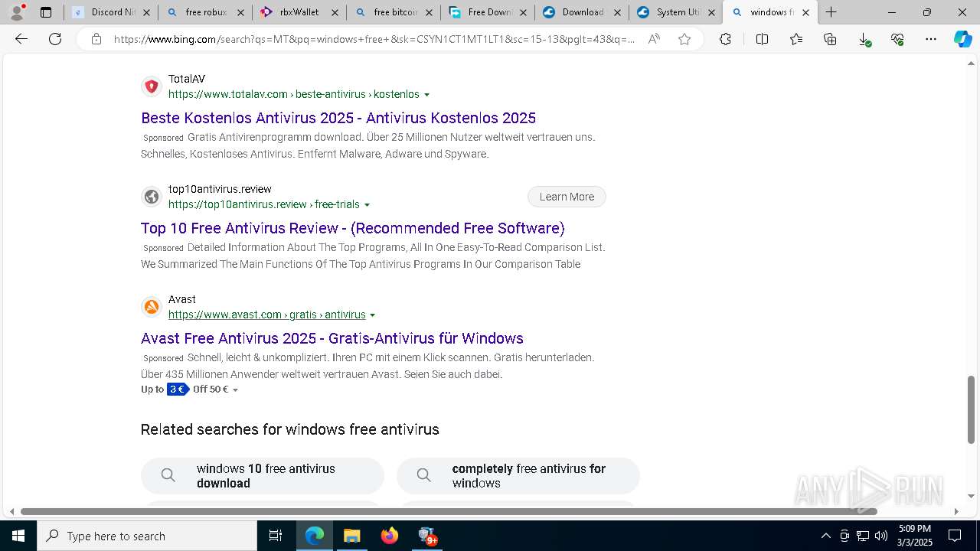The height and width of the screenshot is (551, 980).
Task: Open the taskbar clock showing 5:09 PM
Action: (915, 536)
